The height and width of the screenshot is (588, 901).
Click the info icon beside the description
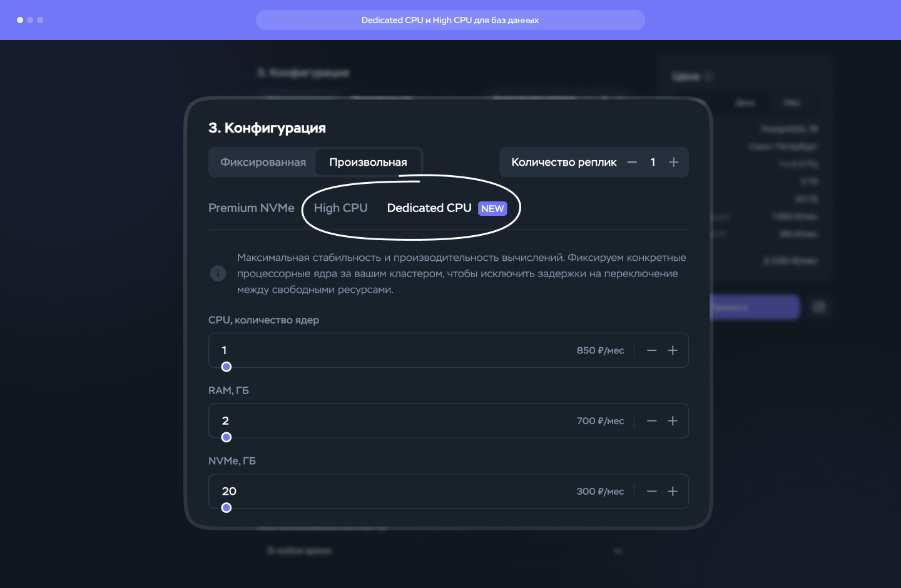pos(218,273)
